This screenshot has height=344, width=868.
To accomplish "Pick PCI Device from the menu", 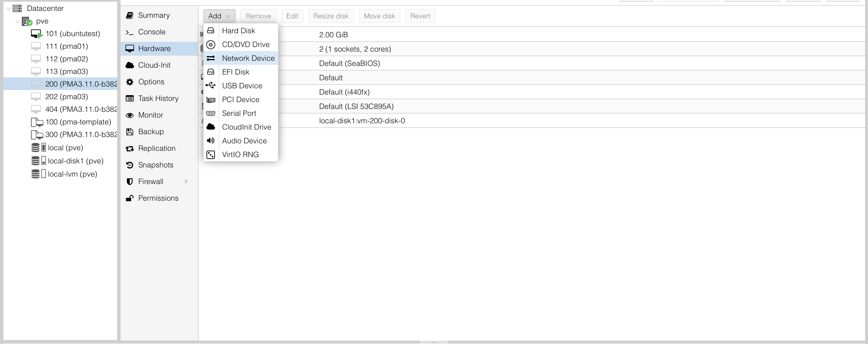I will coord(241,100).
